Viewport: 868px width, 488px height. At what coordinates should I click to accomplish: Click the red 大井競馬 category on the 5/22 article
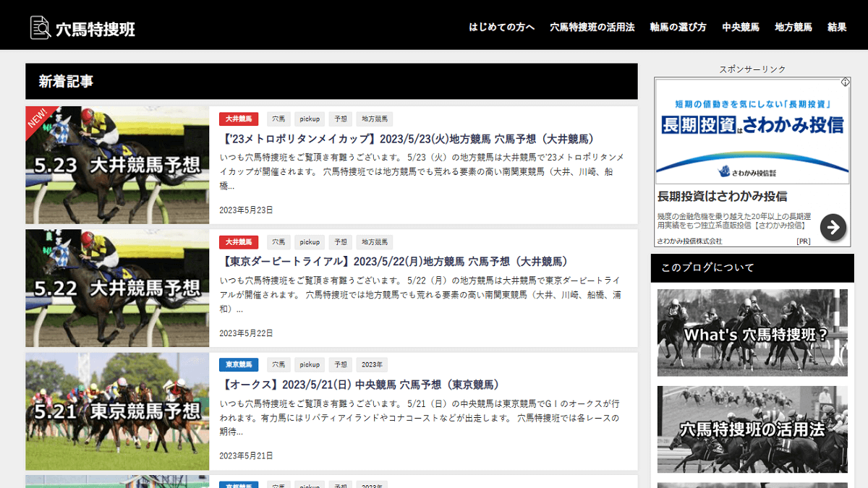pos(239,242)
